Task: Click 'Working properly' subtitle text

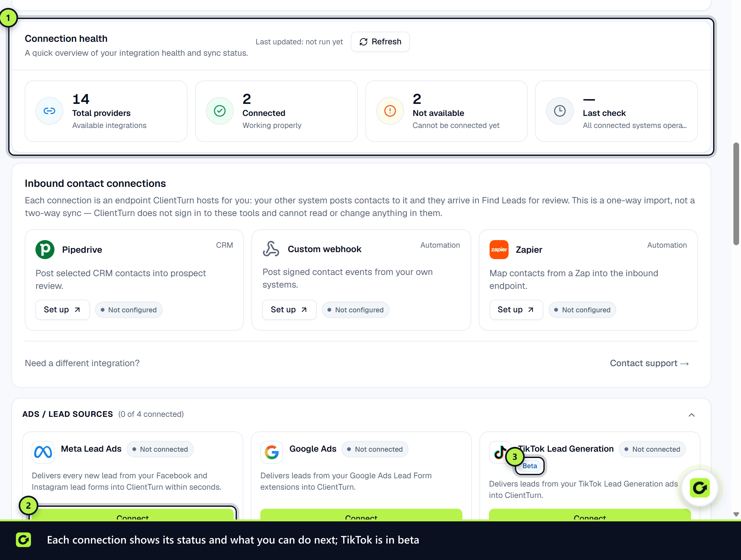Action: point(272,125)
